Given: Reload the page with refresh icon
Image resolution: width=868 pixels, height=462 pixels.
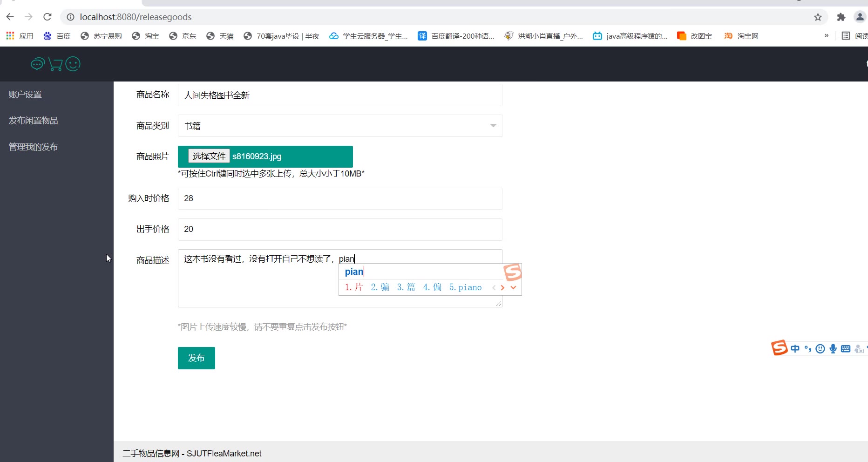Looking at the screenshot, I should pos(47,17).
